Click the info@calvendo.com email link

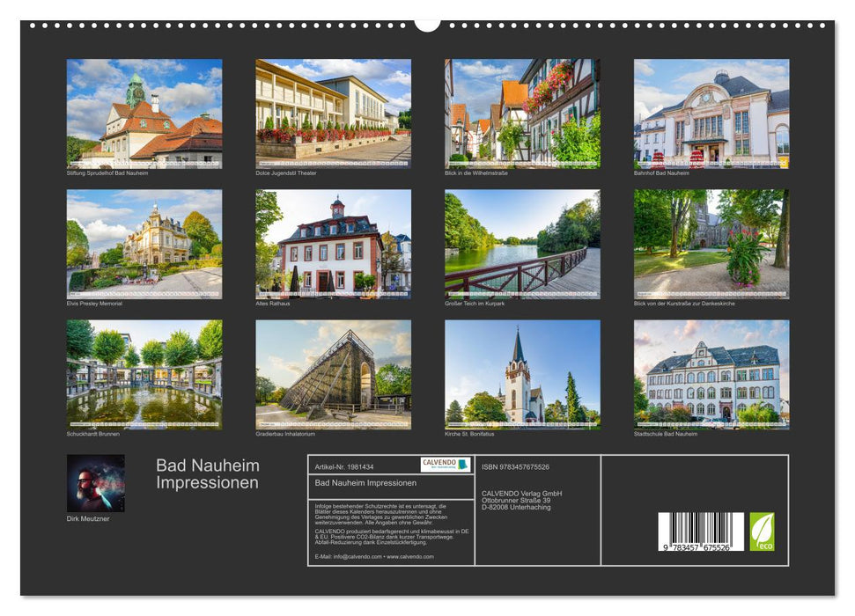357,557
